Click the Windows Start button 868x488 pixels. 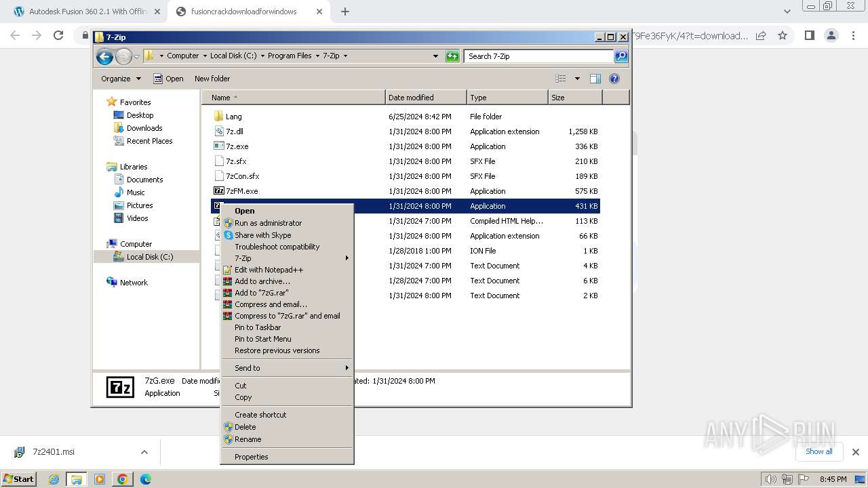coord(19,479)
